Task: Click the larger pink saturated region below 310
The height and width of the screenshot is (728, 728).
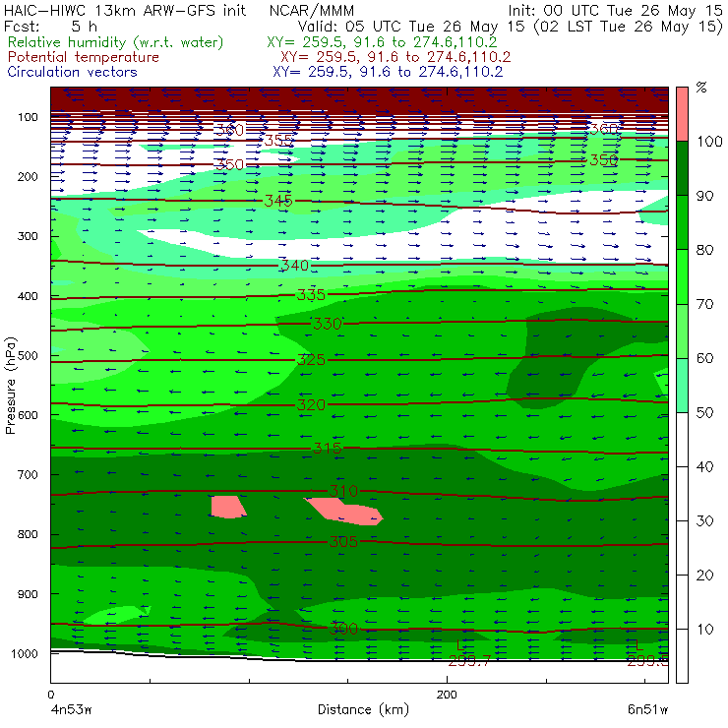Action: pyautogui.click(x=344, y=512)
